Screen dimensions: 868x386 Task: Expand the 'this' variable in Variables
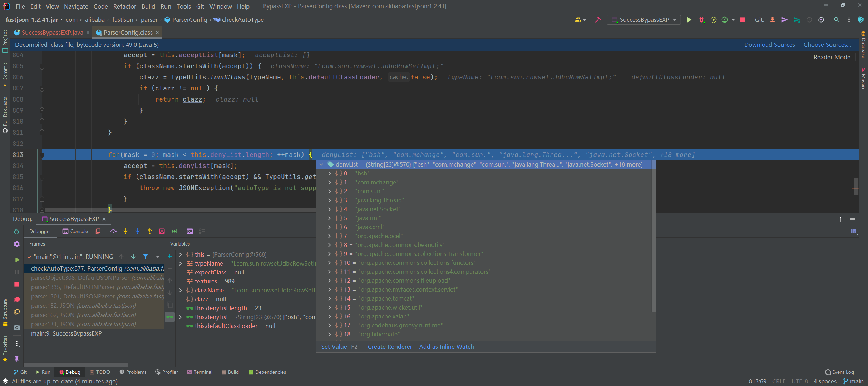(x=180, y=254)
